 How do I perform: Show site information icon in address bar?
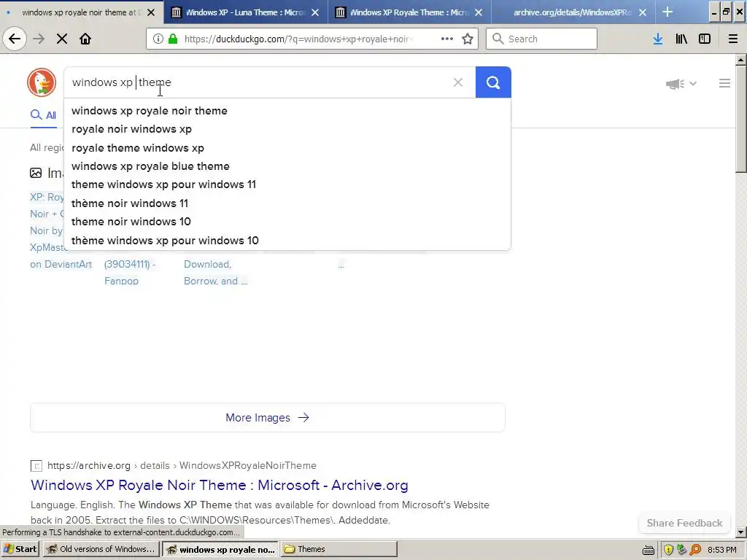tap(158, 39)
